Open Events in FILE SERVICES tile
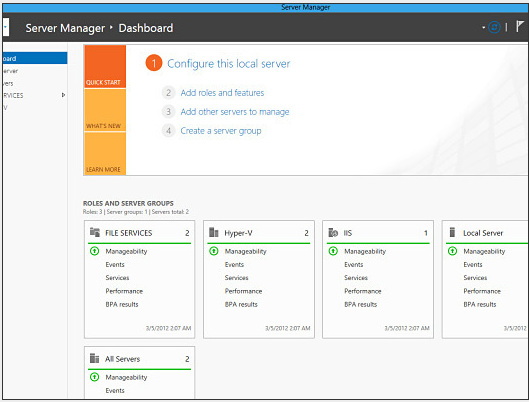529x402 pixels. [x=115, y=264]
